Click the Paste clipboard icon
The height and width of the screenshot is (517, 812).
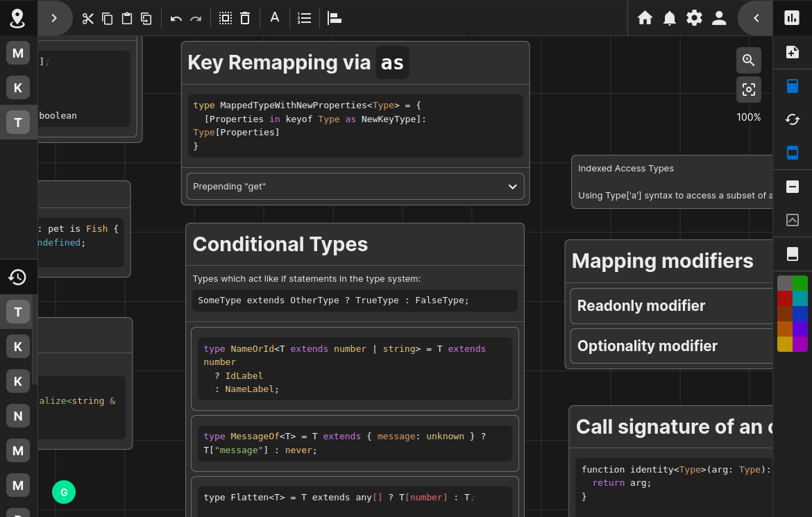(127, 19)
